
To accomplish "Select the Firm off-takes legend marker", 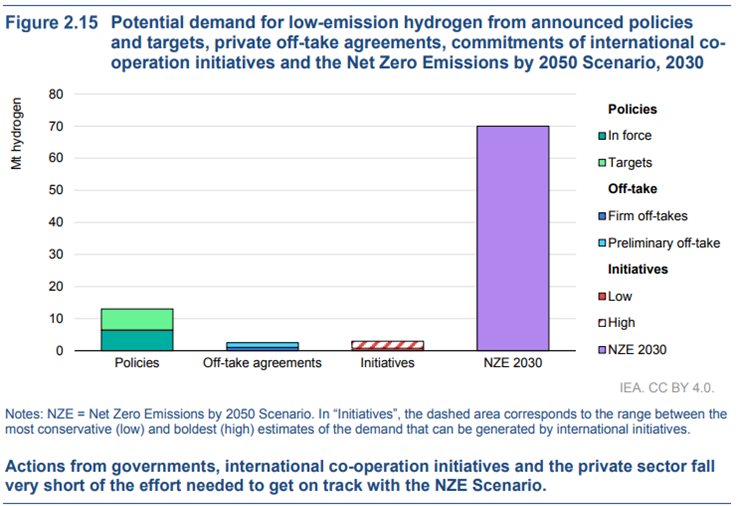I will pyautogui.click(x=602, y=216).
